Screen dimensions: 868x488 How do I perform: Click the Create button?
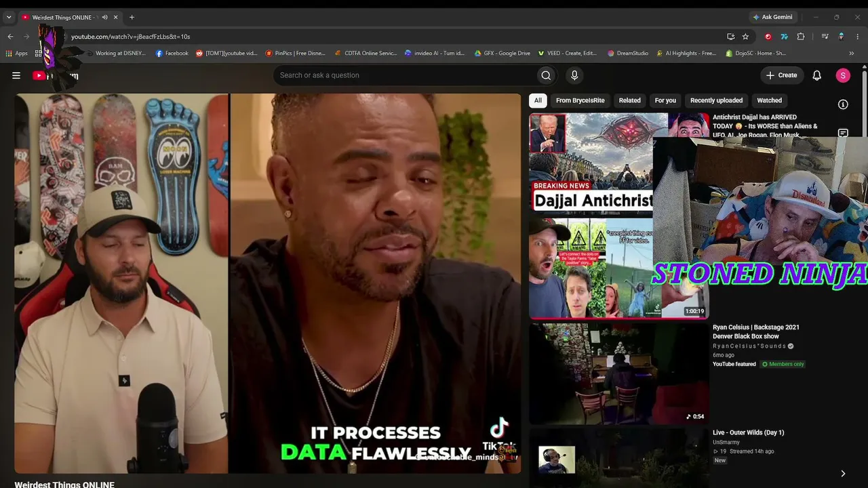coord(782,75)
